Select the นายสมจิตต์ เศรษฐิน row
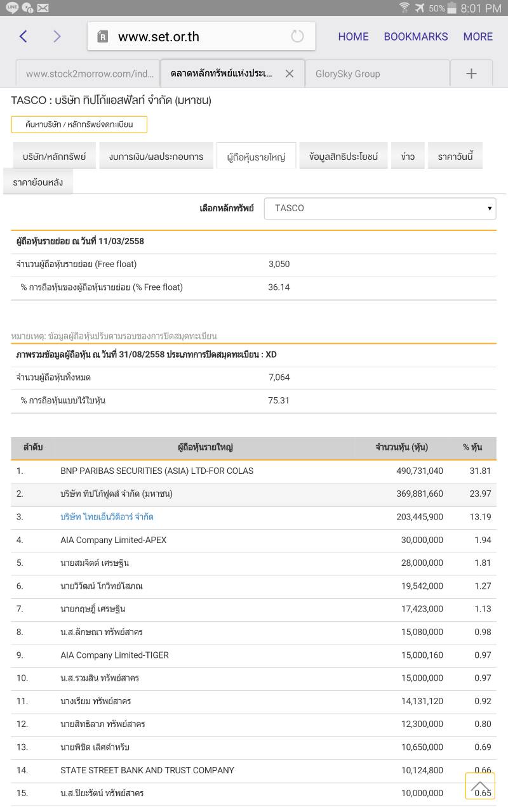The image size is (508, 812). point(253,563)
